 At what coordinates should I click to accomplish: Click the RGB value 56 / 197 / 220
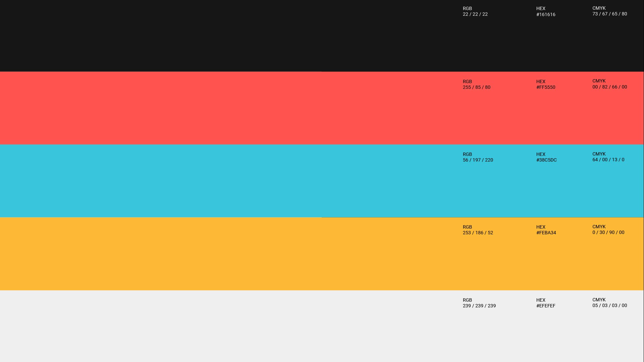click(x=478, y=160)
